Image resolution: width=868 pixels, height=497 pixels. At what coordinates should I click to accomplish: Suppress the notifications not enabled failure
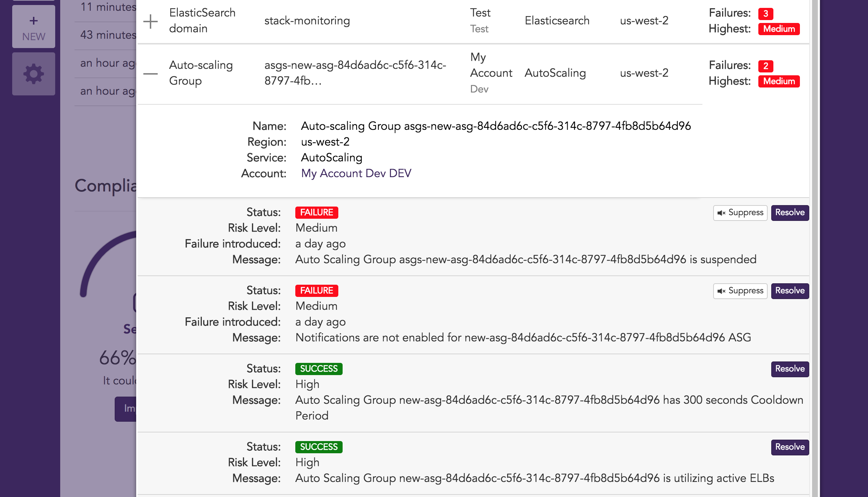pyautogui.click(x=740, y=291)
